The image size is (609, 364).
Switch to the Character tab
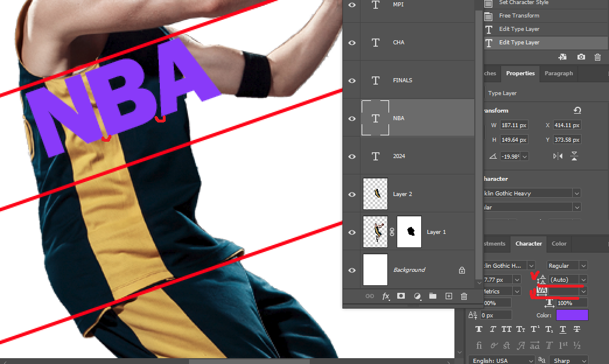pyautogui.click(x=528, y=244)
